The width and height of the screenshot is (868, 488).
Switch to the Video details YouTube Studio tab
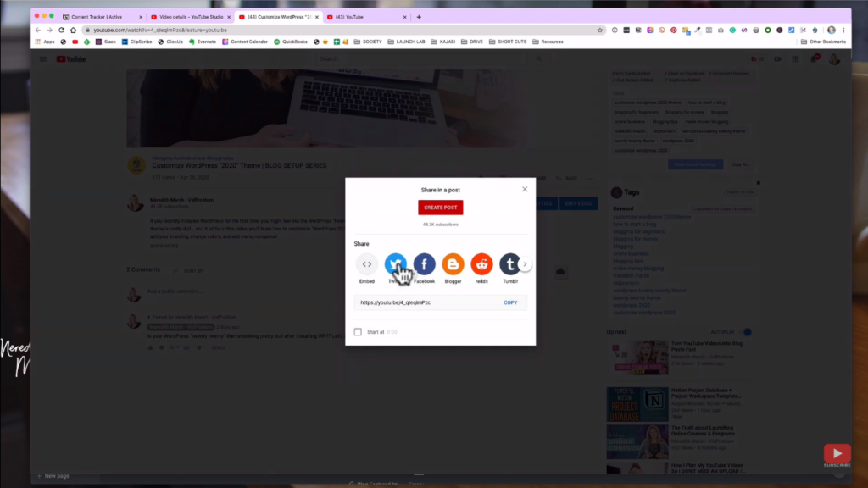tap(190, 17)
